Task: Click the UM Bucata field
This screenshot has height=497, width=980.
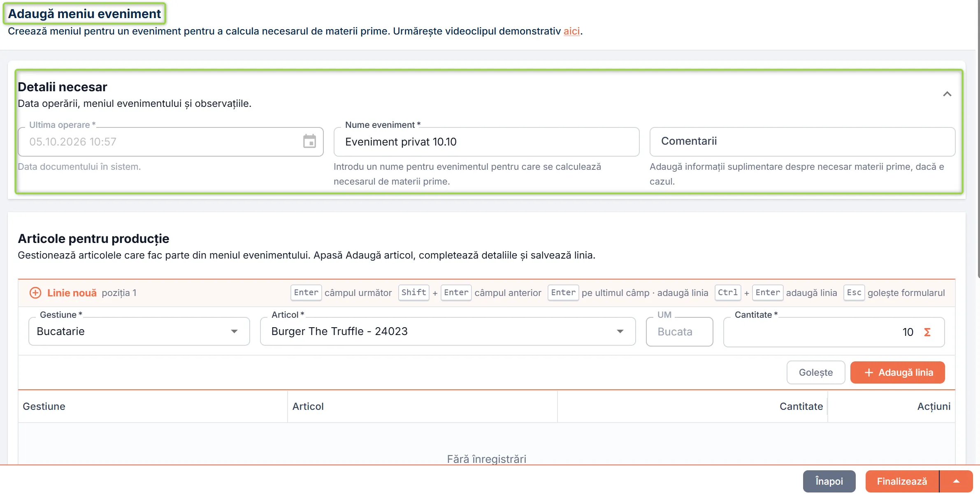Action: [x=679, y=332]
